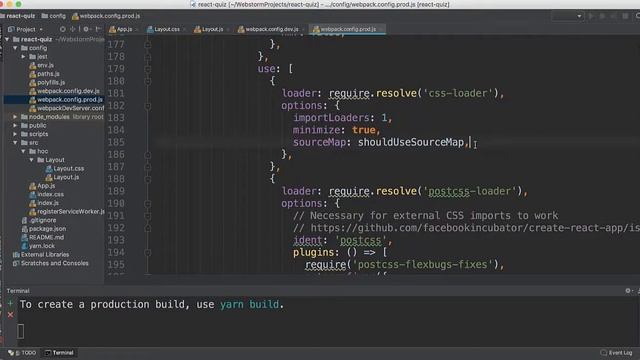The height and width of the screenshot is (360, 640).
Task: Click the Debug icon in toolbar
Action: click(x=602, y=16)
